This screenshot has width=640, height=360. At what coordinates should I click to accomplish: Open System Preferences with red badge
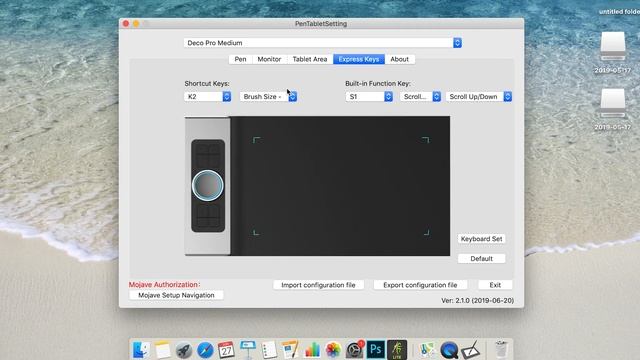point(355,350)
